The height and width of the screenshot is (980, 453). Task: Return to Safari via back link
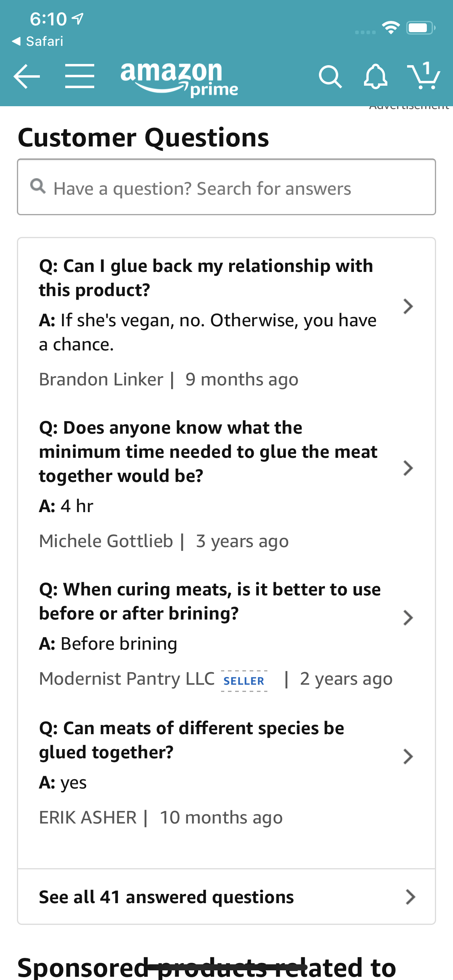tap(38, 41)
